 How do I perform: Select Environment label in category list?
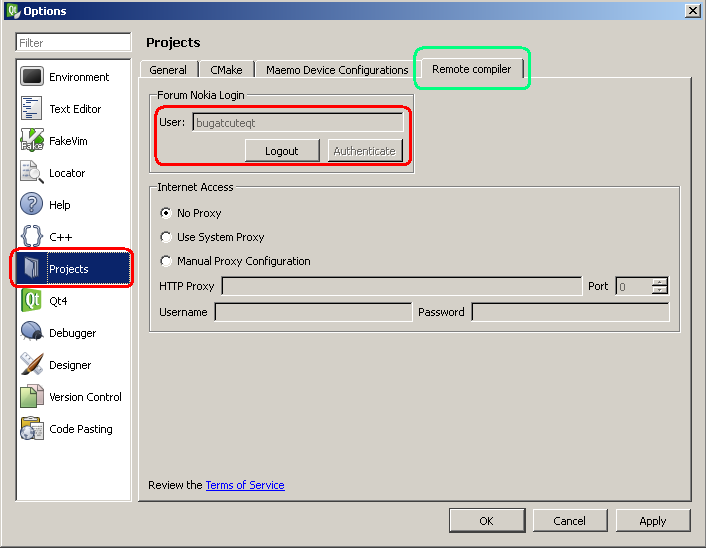click(x=79, y=77)
